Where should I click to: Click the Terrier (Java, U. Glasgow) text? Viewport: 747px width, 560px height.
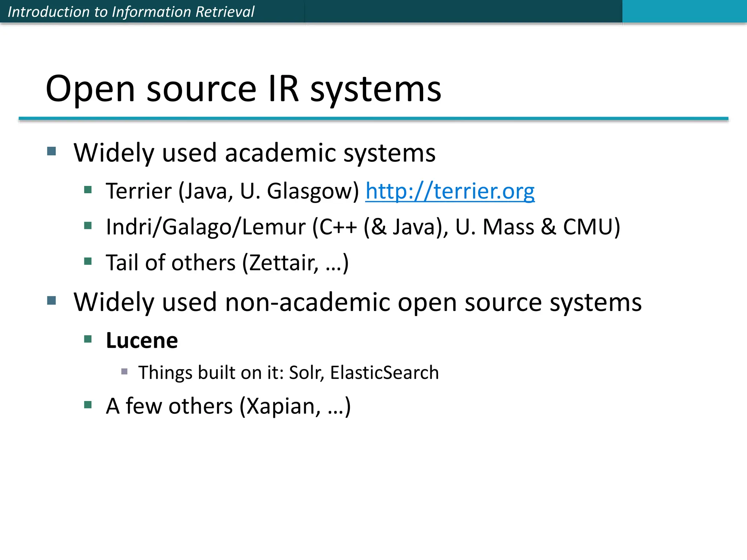[x=232, y=191]
